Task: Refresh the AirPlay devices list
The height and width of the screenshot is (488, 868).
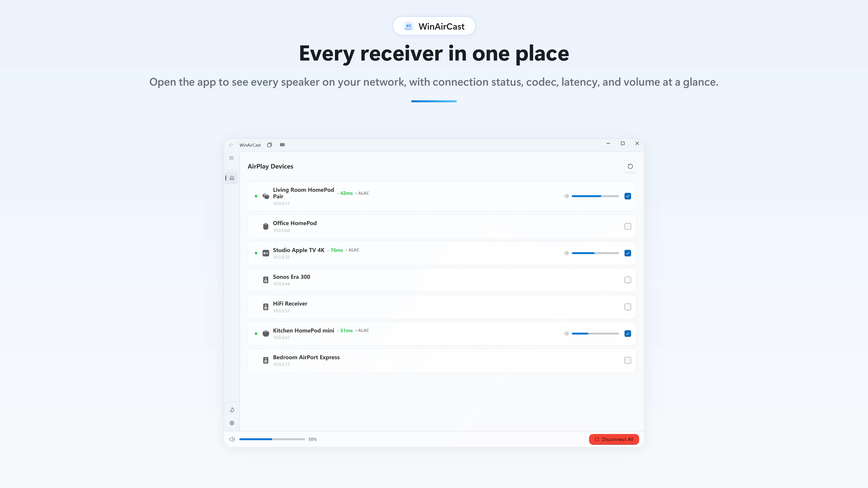Action: click(630, 166)
